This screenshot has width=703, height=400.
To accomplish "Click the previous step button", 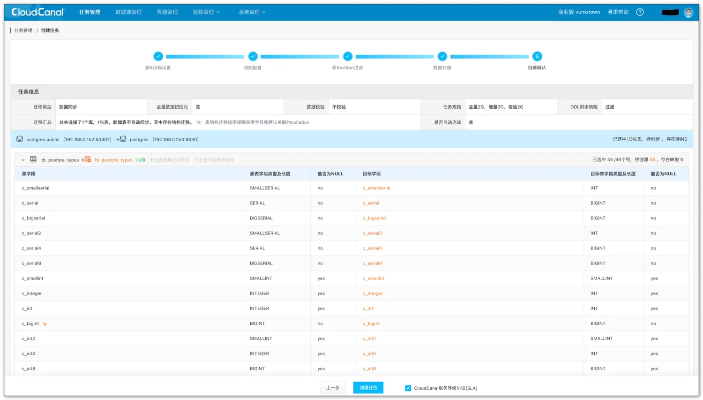I will tap(333, 387).
